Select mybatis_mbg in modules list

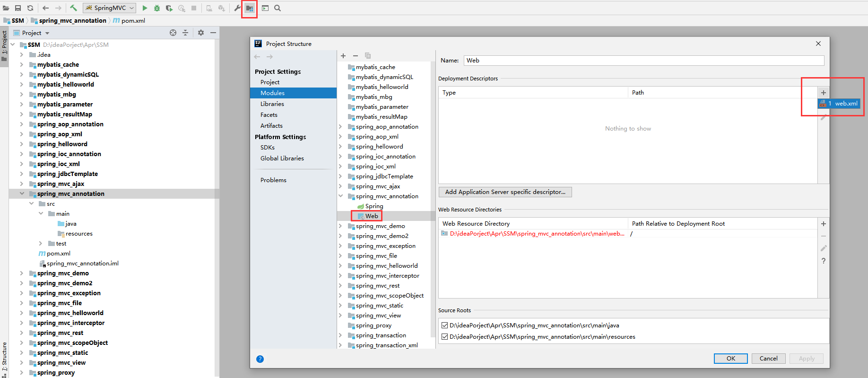[374, 97]
